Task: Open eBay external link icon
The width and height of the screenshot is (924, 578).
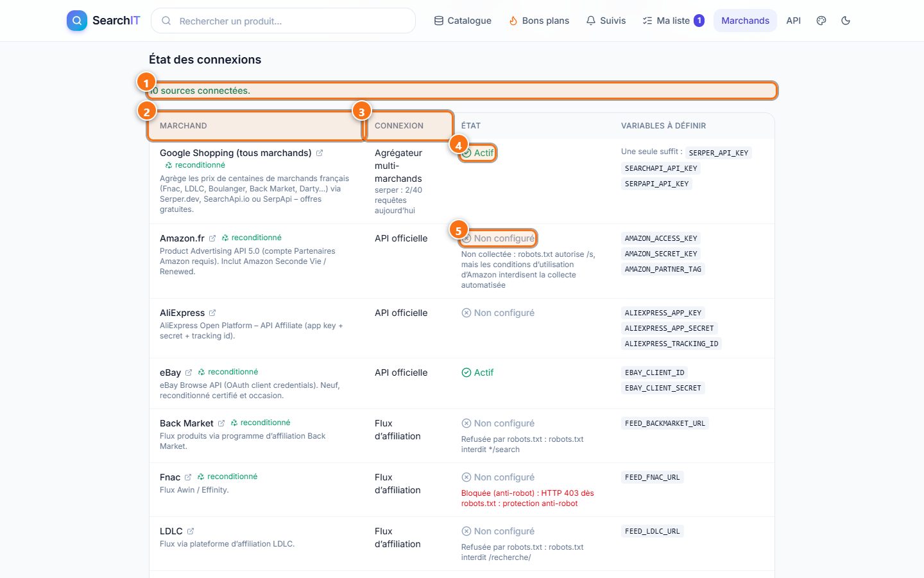Action: (x=189, y=372)
